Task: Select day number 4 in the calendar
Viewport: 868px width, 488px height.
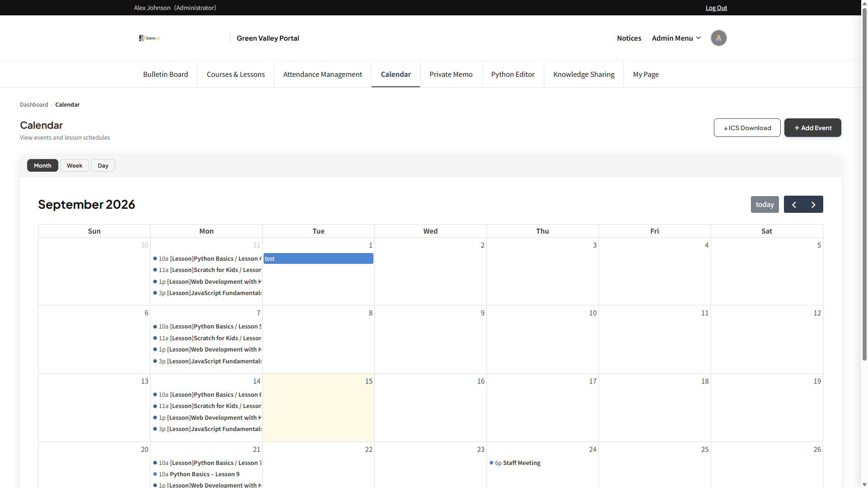Action: pyautogui.click(x=707, y=245)
